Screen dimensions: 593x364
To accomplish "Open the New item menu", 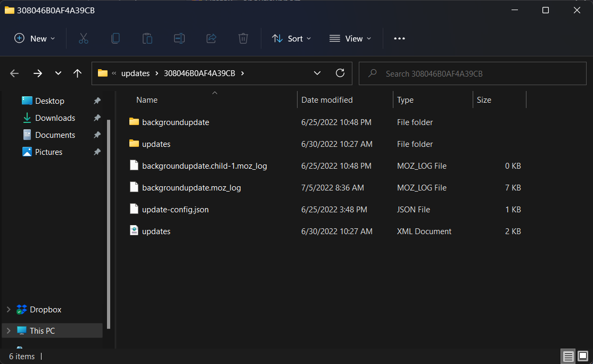I will point(35,38).
